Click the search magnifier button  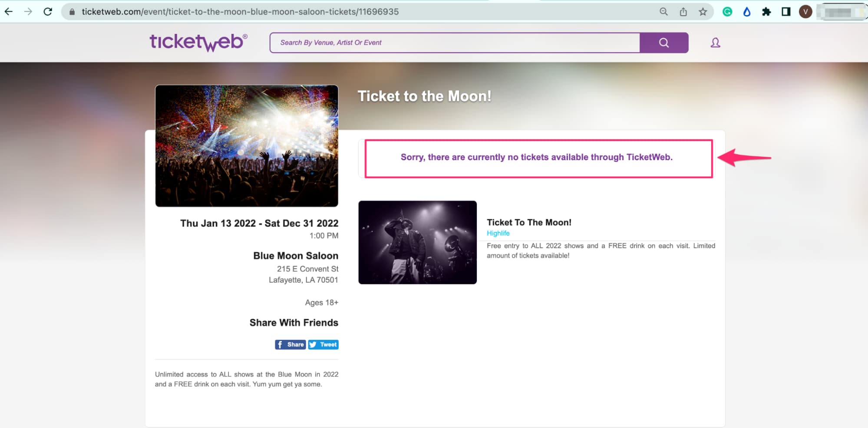pos(663,43)
